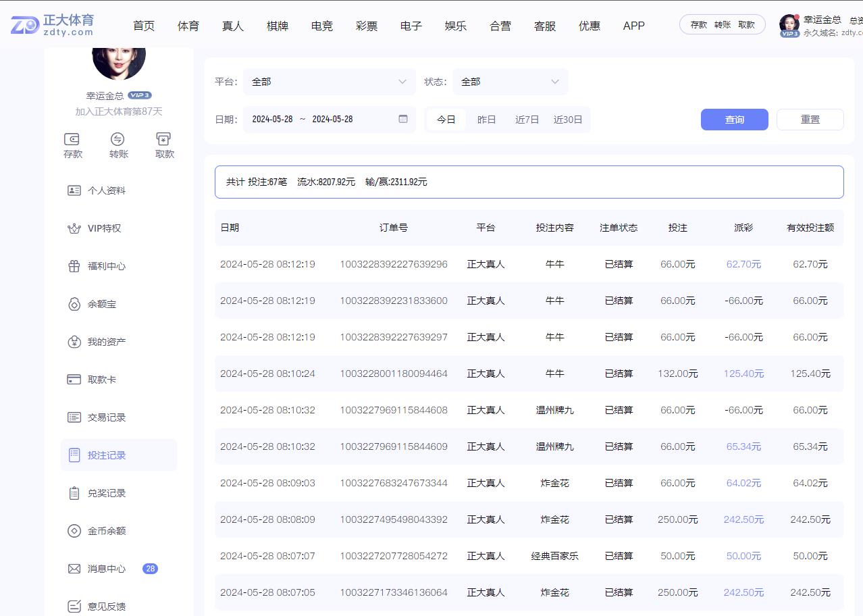The height and width of the screenshot is (616, 863).
Task: Select the 转账 transfer icon in sidebar
Action: click(x=118, y=145)
